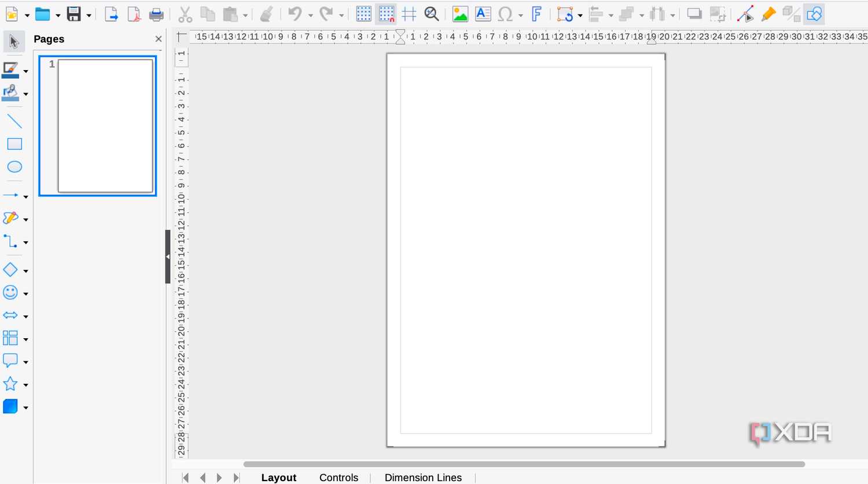Switch to the Dimension Lines tab
The height and width of the screenshot is (484, 868).
coord(423,478)
